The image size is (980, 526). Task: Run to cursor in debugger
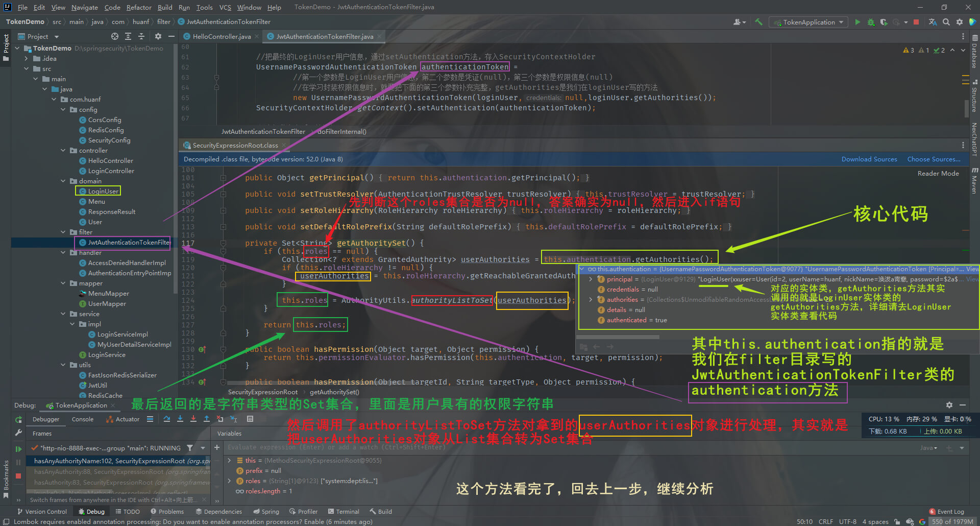[233, 419]
